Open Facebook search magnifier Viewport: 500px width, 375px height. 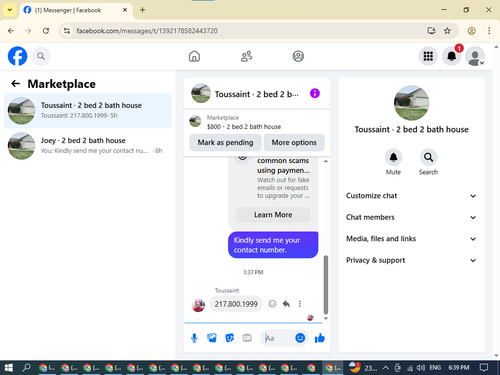[41, 56]
